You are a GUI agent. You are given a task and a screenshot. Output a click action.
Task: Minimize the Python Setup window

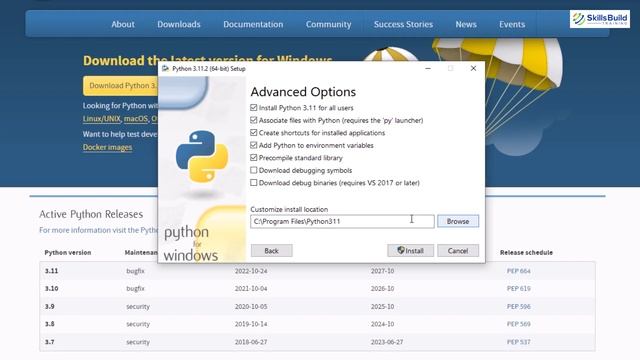click(x=428, y=68)
